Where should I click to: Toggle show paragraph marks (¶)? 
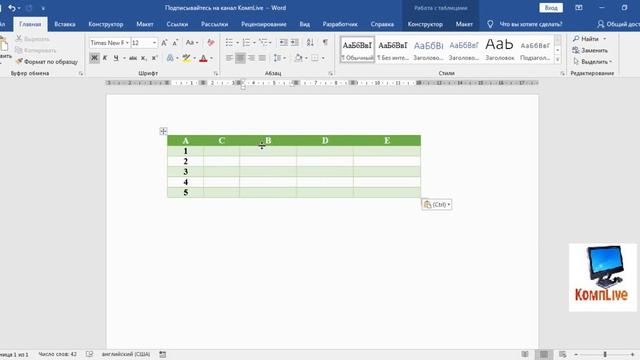click(325, 42)
